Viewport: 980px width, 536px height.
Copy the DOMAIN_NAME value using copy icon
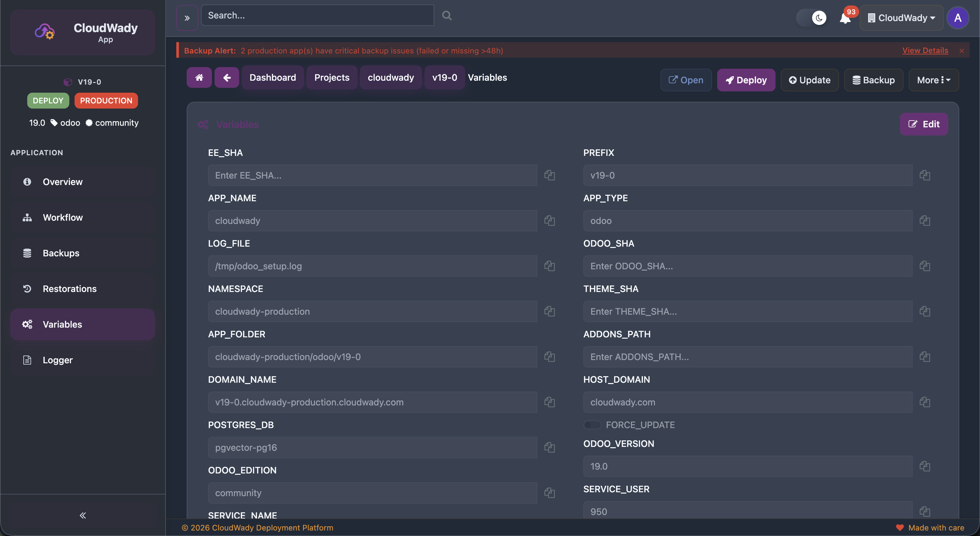(549, 402)
